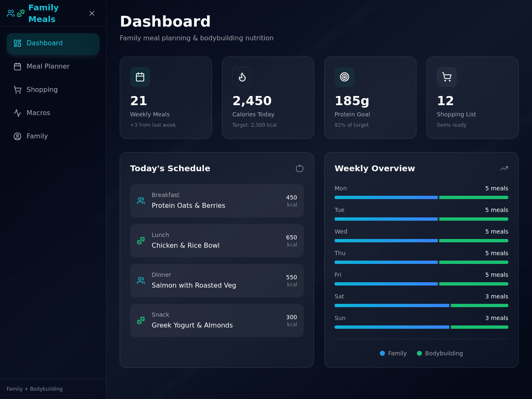Go to Meal Planner page

(x=53, y=66)
